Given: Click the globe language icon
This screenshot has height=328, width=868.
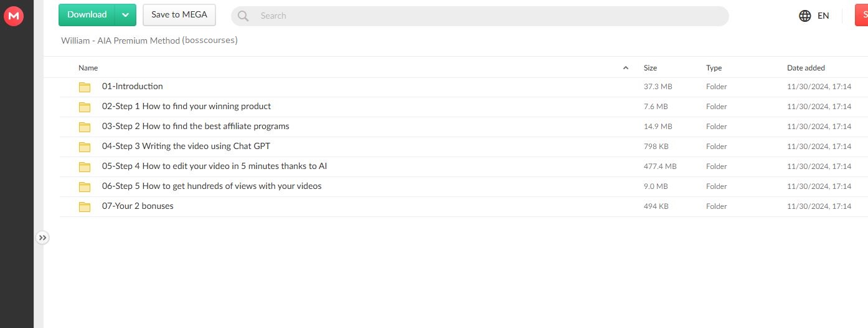Looking at the screenshot, I should coord(805,16).
